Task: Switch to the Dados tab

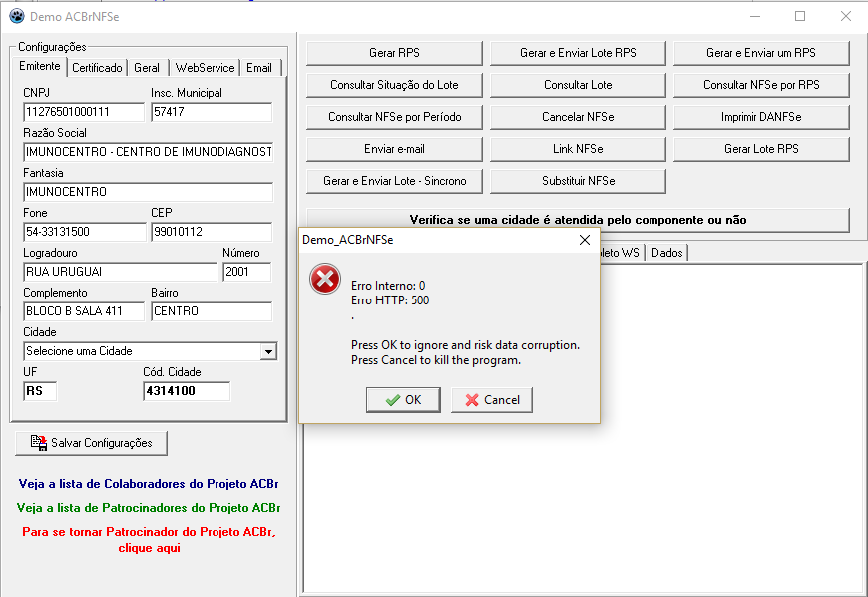Action: tap(666, 253)
